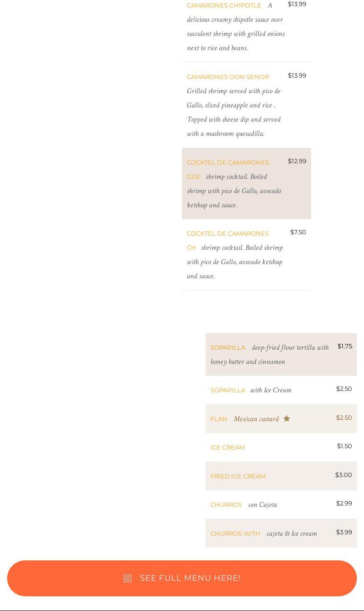Viewport: 364px width, 611px height.
Task: Click the $12.99 shrimp cocktail price
Action: point(297,161)
